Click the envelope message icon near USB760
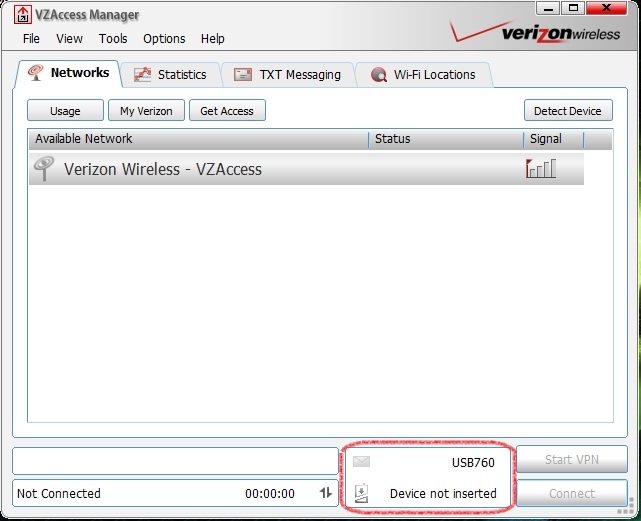Viewport: 641px width, 521px height. tap(361, 462)
